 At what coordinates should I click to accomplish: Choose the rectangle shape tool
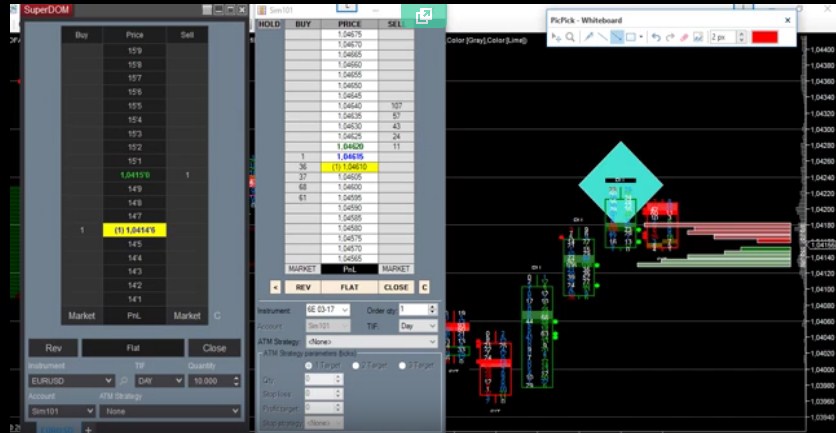pos(631,37)
